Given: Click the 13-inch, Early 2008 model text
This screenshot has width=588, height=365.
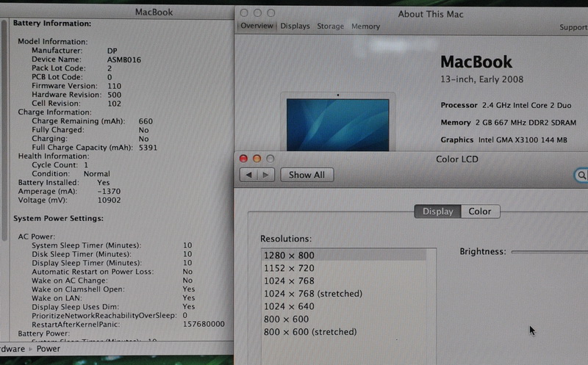Looking at the screenshot, I should (x=482, y=79).
